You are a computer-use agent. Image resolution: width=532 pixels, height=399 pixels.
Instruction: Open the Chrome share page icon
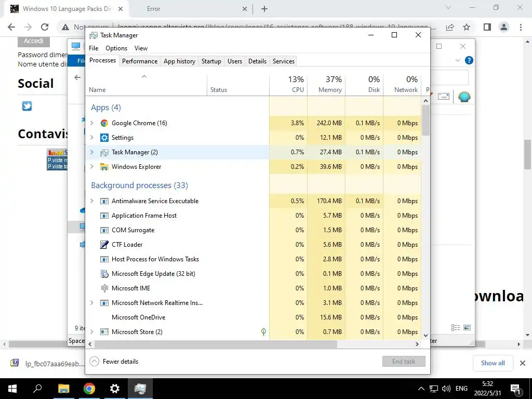tap(450, 27)
